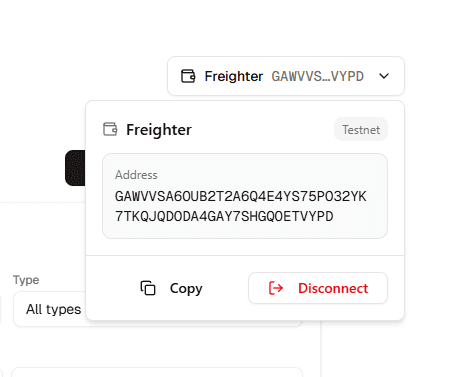Click the divider area above the Copy button
Viewport: 461px width, 377px height.
click(245, 255)
